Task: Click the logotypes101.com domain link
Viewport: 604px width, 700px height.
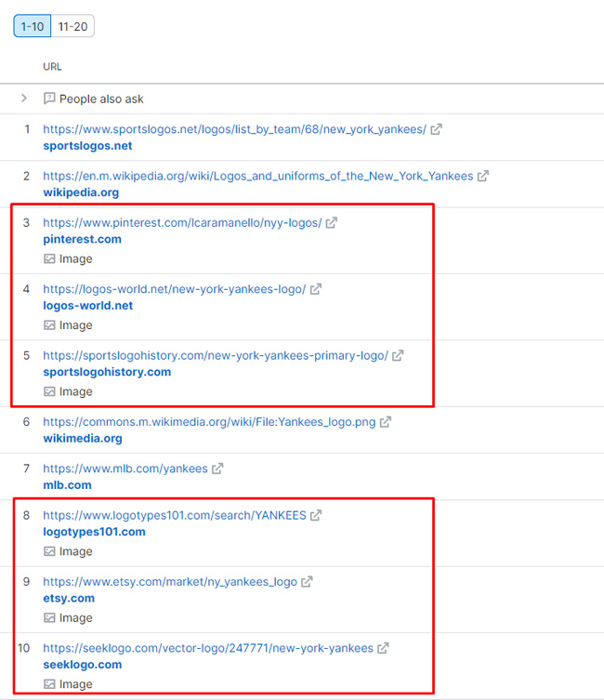Action: (94, 532)
